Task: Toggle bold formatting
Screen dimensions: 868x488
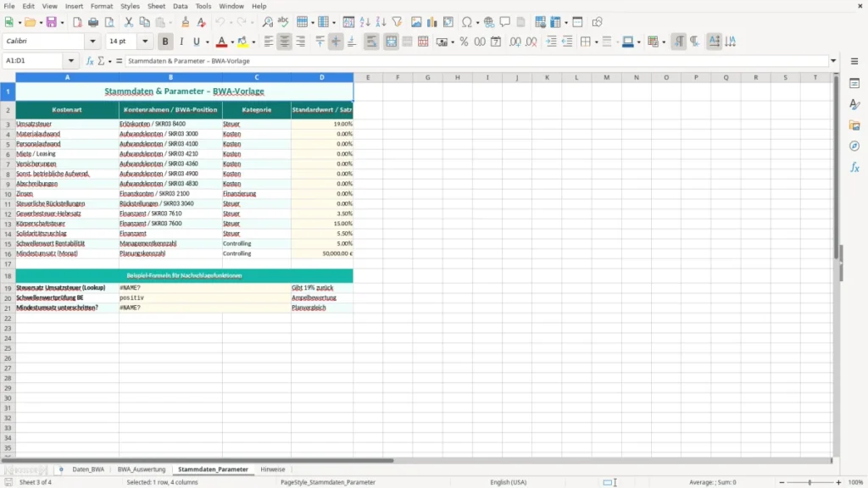Action: (x=165, y=42)
